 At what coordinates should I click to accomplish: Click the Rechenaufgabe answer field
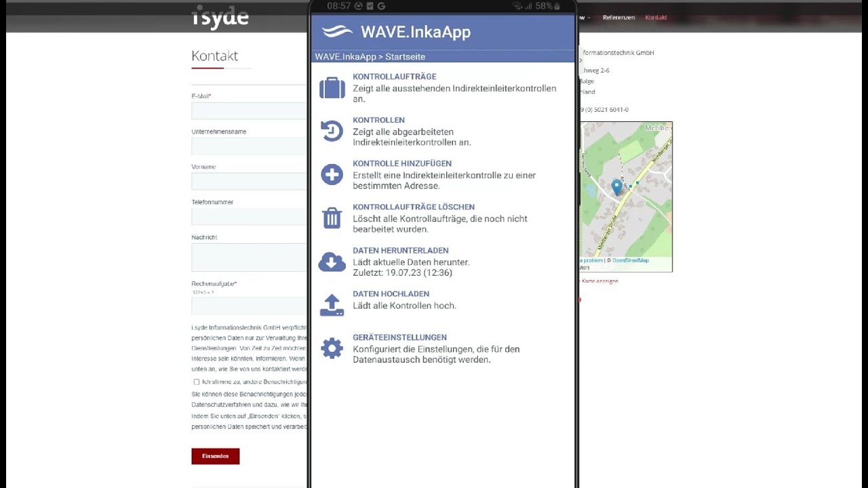pos(250,306)
